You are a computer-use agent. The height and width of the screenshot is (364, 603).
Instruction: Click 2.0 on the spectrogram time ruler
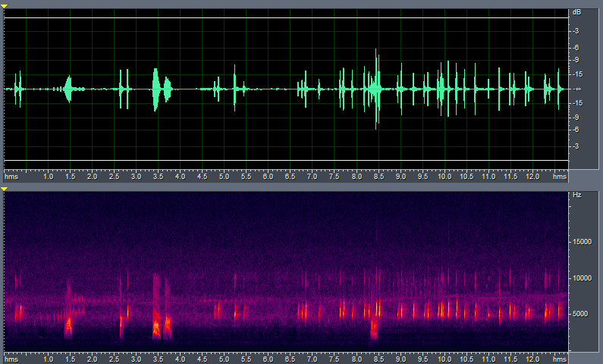[92, 359]
